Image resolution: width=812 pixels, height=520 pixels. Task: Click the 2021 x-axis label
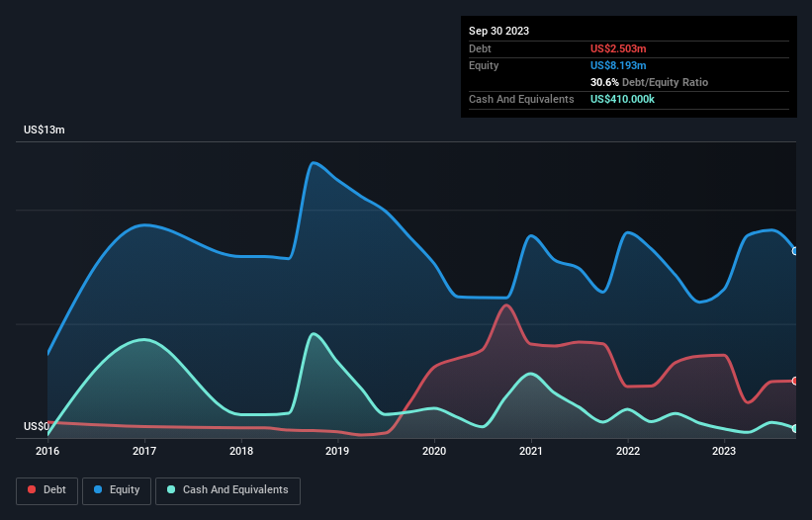[x=531, y=451]
